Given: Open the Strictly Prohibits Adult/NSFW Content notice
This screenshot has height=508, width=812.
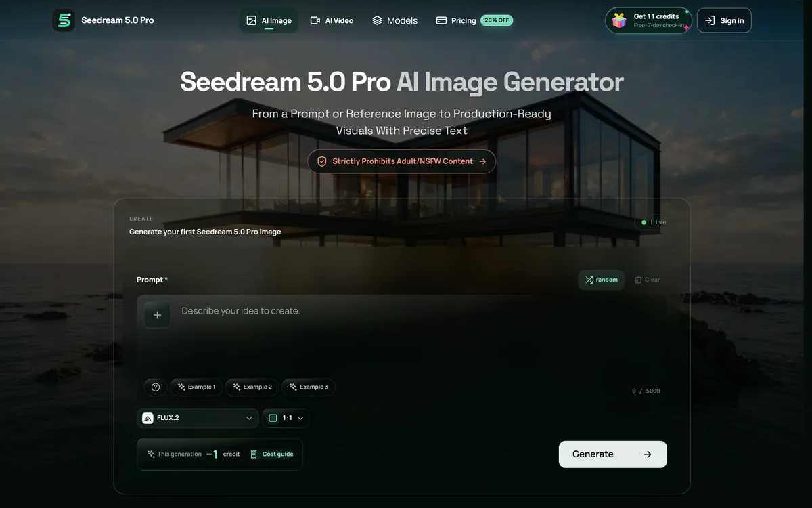Looking at the screenshot, I should coord(402,162).
